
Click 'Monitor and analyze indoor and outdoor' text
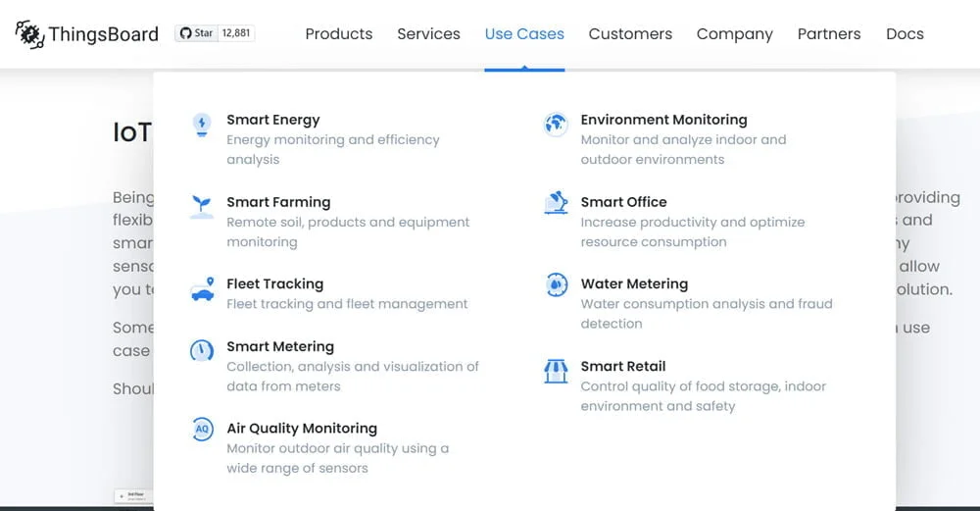click(x=683, y=149)
